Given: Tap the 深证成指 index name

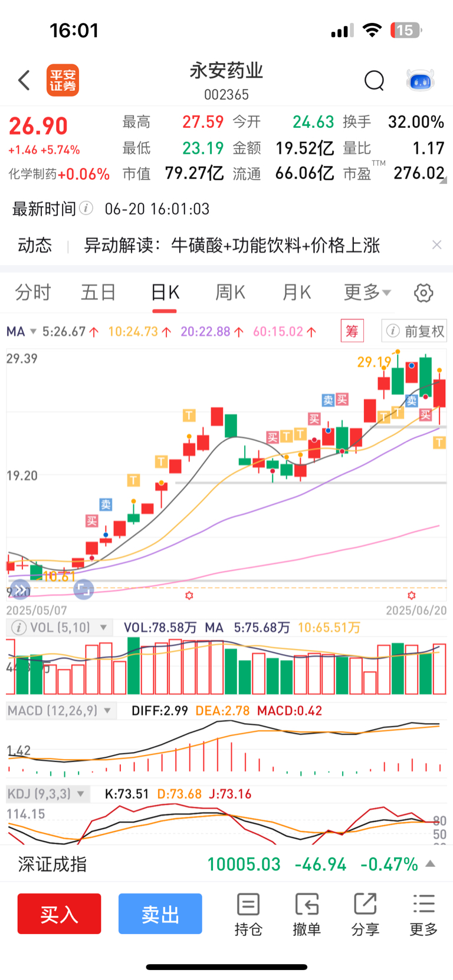Looking at the screenshot, I should [x=52, y=864].
